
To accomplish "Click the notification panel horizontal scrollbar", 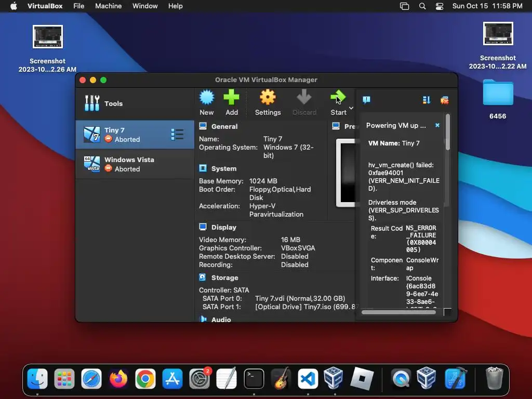I will tap(398, 312).
